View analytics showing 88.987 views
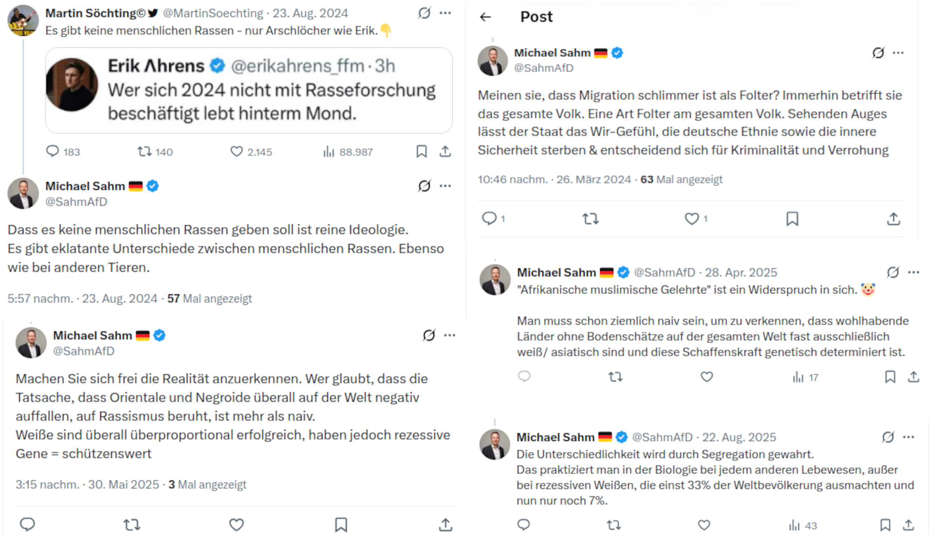Viewport: 934px width, 560px height. [x=329, y=152]
